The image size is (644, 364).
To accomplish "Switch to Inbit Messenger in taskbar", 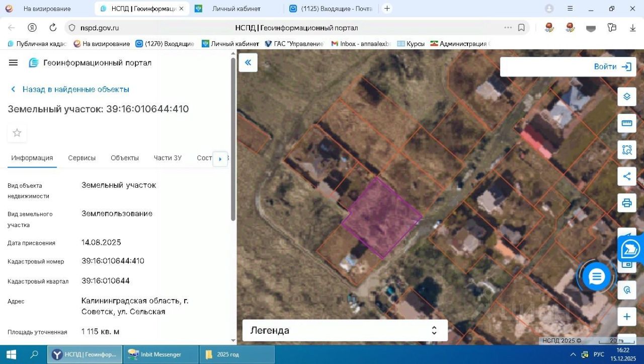I will pos(161,354).
